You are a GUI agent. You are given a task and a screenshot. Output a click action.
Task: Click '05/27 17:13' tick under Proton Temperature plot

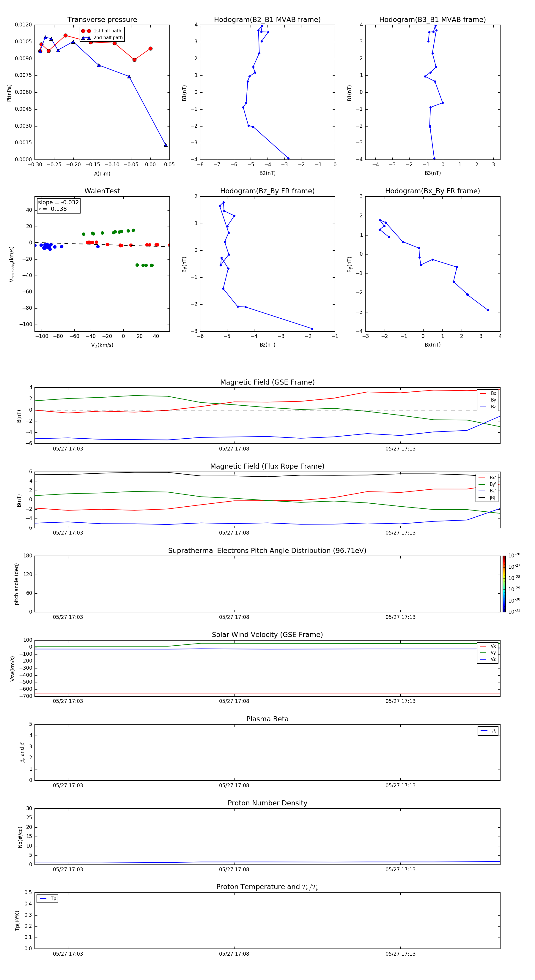pos(400,954)
